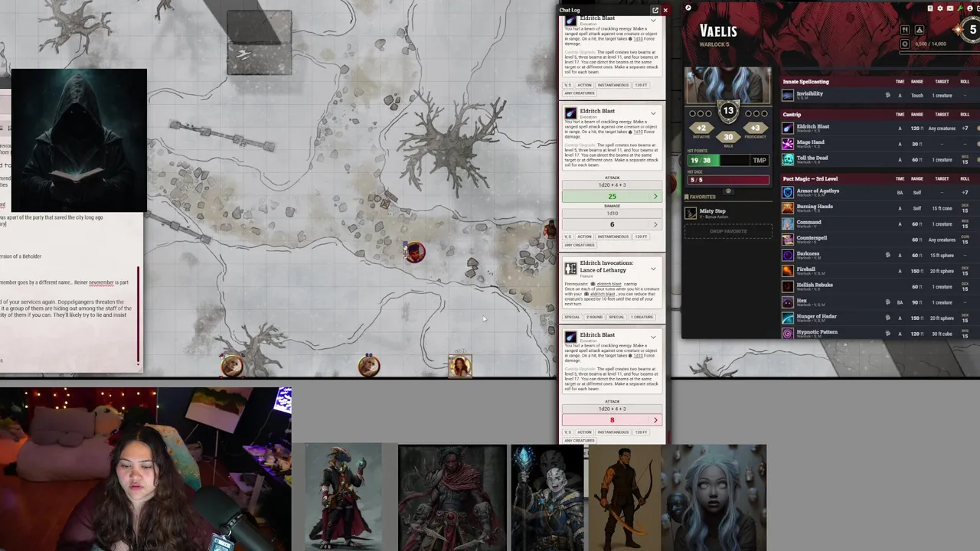Toggle the hand icon on the Darkness row

click(887, 255)
